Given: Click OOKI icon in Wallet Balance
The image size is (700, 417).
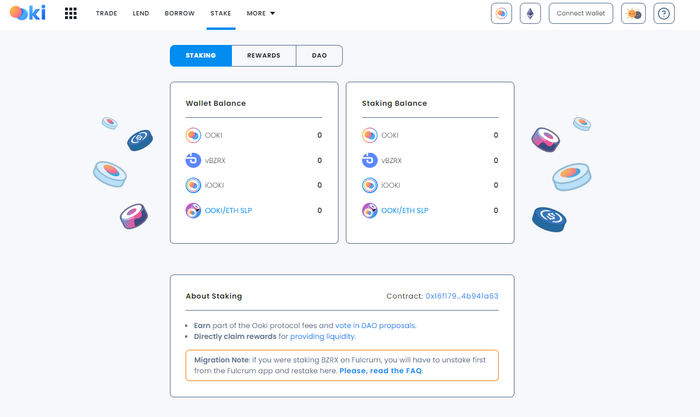Looking at the screenshot, I should tap(193, 135).
